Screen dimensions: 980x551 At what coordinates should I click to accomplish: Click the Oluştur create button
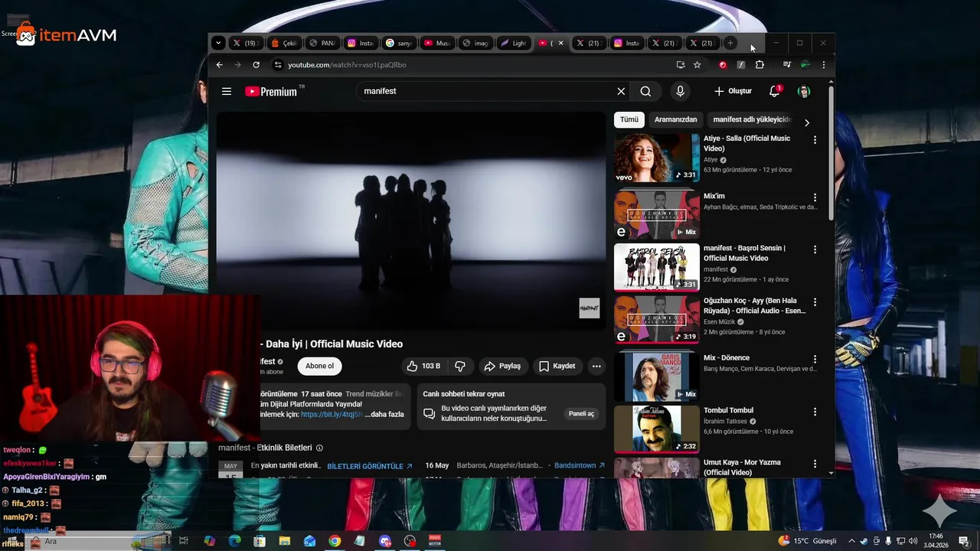tap(733, 91)
